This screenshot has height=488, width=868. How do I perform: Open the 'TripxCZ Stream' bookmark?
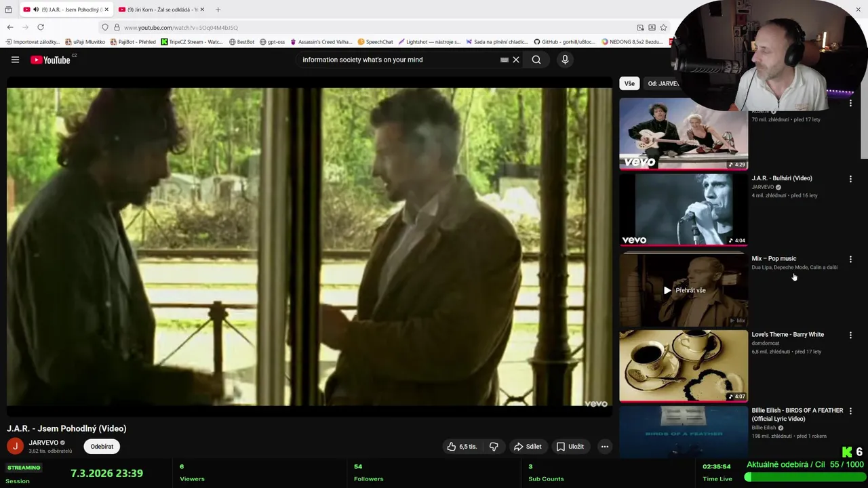click(x=192, y=42)
